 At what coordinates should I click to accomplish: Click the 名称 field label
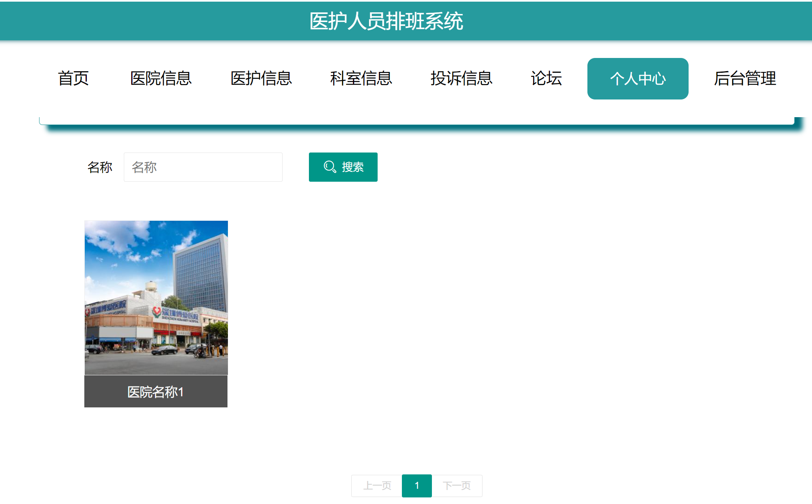100,167
